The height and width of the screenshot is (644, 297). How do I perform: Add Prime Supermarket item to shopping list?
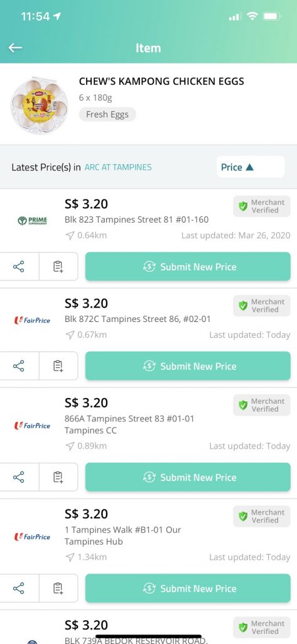pyautogui.click(x=58, y=267)
